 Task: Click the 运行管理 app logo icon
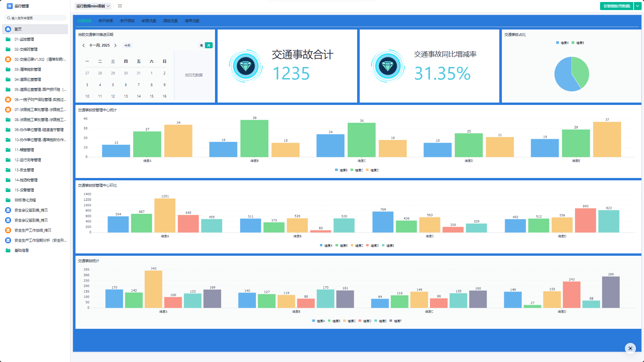[10, 6]
